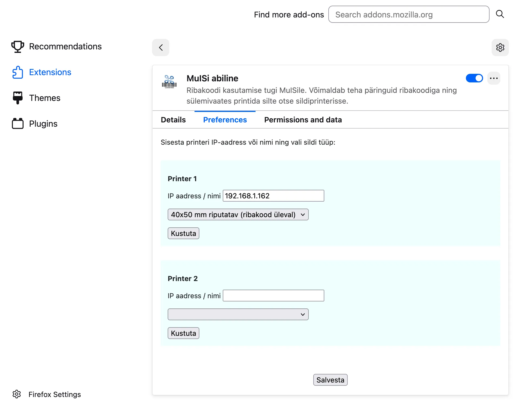Click the Search addons.mozilla.org field
This screenshot has height=408, width=532.
[408, 14]
